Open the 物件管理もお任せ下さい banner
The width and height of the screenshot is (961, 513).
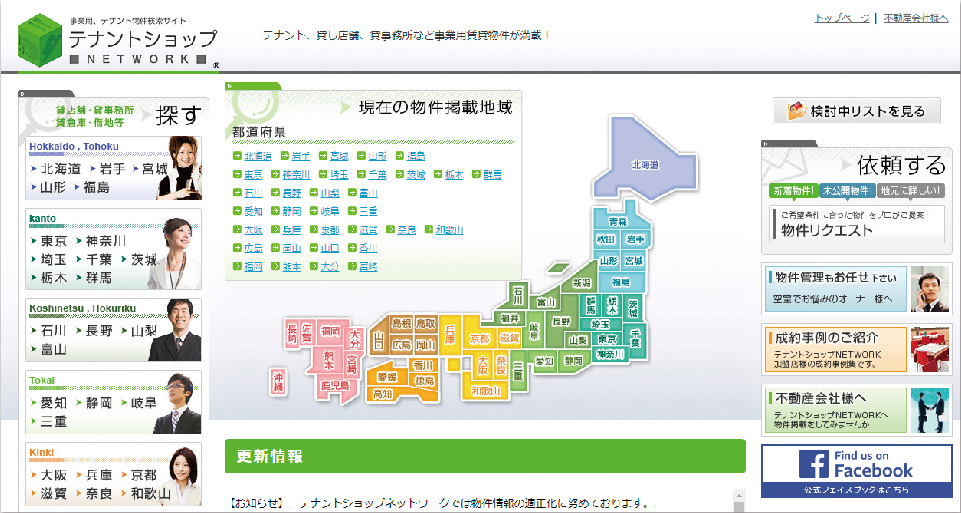(856, 289)
